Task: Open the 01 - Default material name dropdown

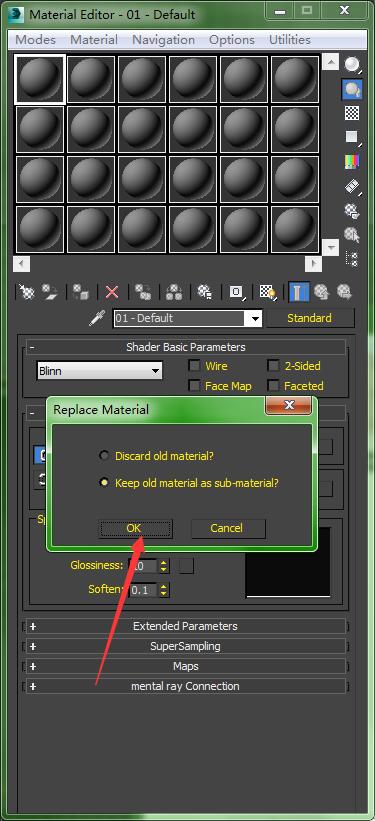Action: [188, 318]
